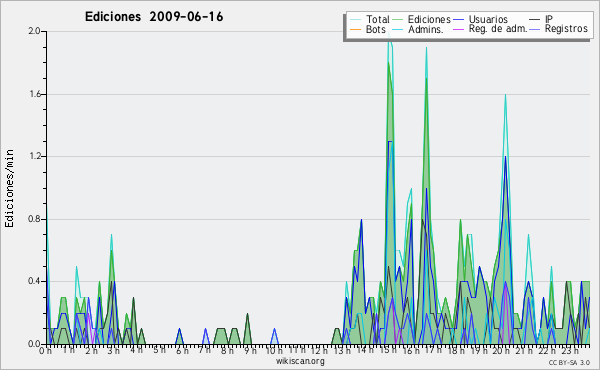Click the y-axis value 2.0
The width and height of the screenshot is (600, 370).
pos(34,31)
